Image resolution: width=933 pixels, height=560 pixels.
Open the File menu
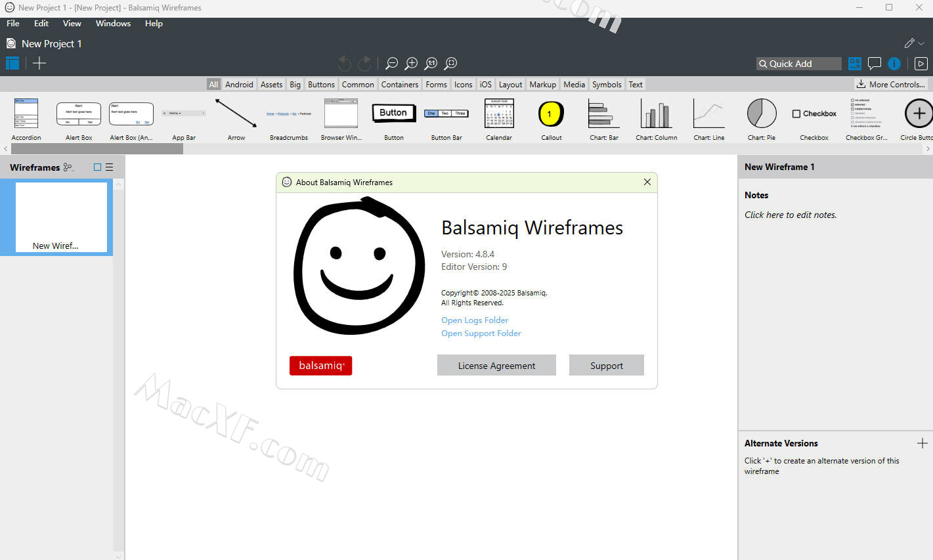pyautogui.click(x=13, y=23)
